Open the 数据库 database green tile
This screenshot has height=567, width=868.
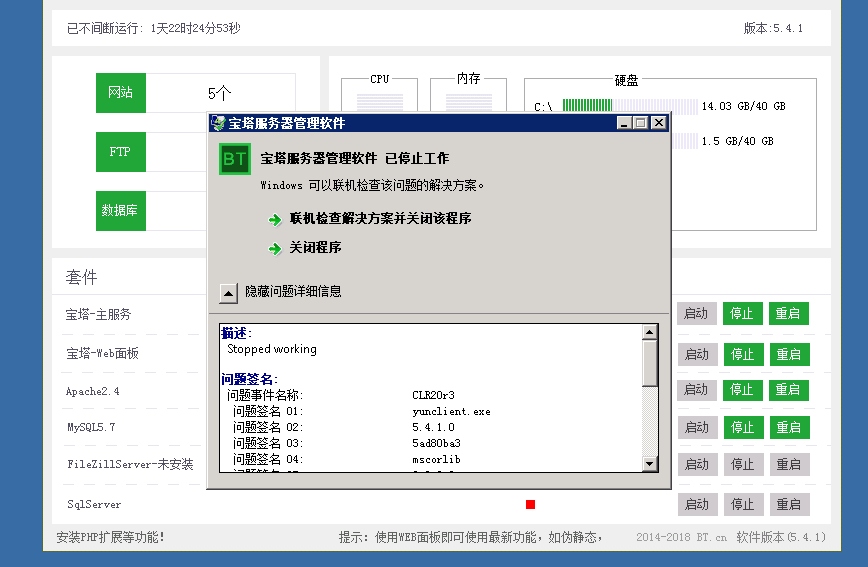pyautogui.click(x=121, y=211)
